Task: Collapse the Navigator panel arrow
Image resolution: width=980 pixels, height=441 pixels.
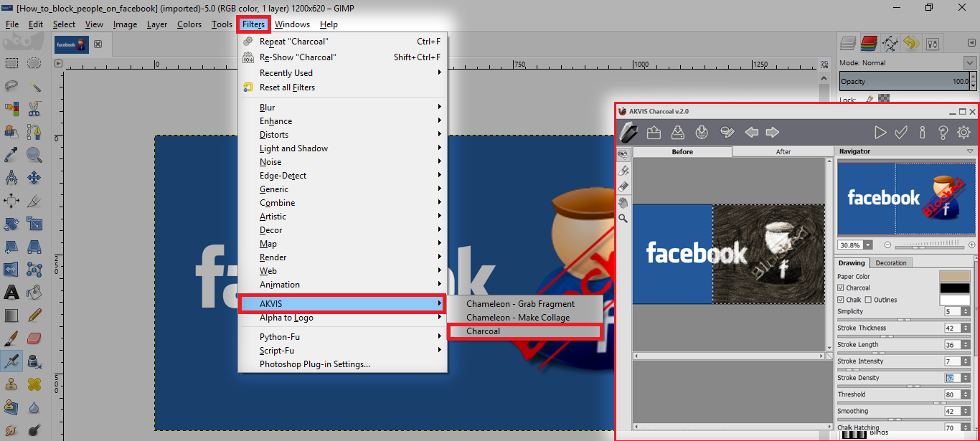Action: tap(970, 151)
